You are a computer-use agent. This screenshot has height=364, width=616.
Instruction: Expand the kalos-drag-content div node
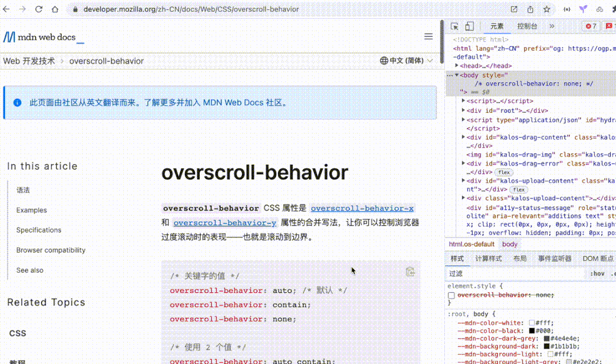(464, 137)
